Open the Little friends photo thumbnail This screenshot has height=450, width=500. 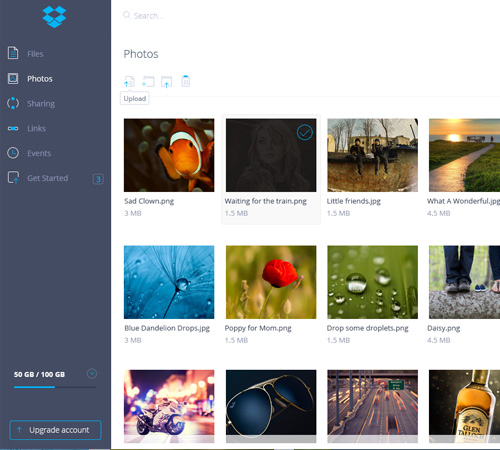click(x=372, y=155)
